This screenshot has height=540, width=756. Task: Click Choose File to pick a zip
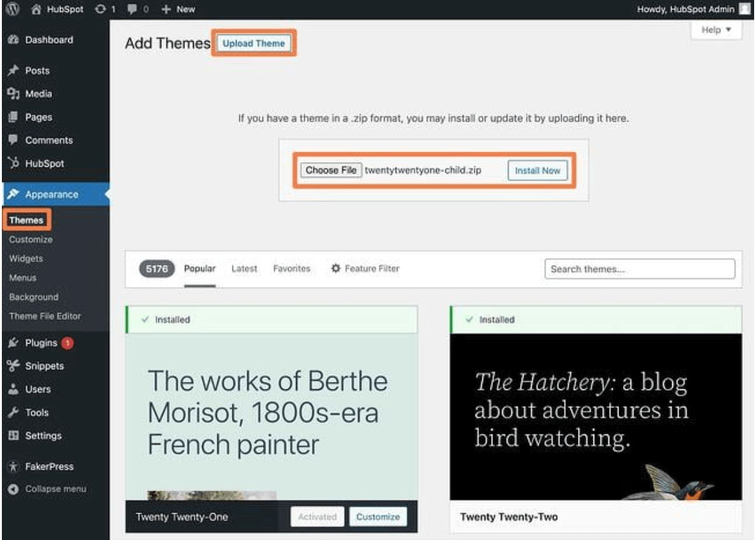[x=331, y=171]
